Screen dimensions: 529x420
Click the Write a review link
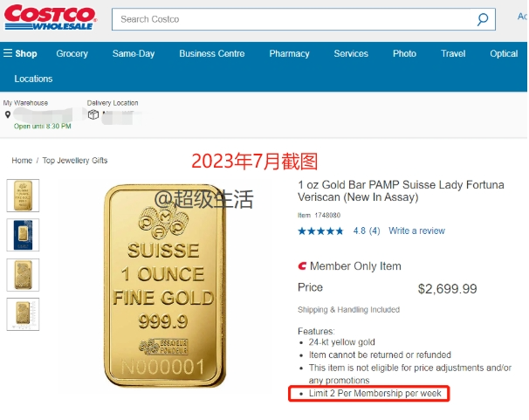point(416,231)
